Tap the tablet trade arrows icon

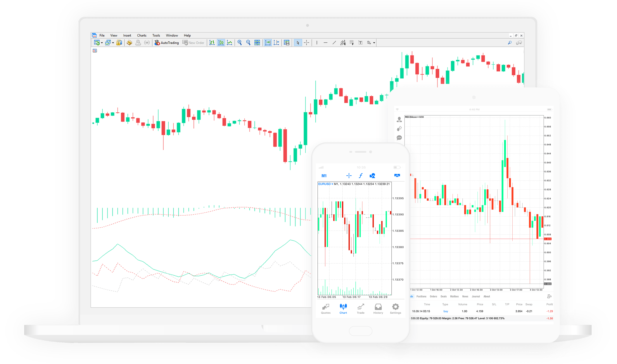[x=399, y=129]
